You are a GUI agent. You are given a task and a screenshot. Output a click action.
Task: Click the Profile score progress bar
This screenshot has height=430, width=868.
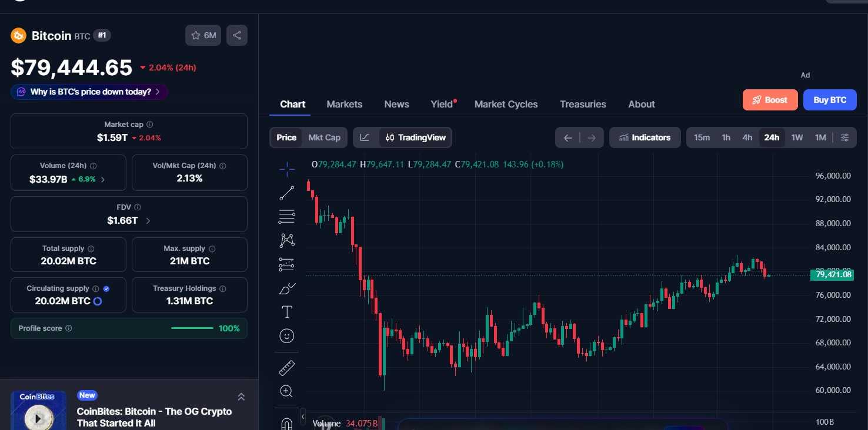[192, 328]
